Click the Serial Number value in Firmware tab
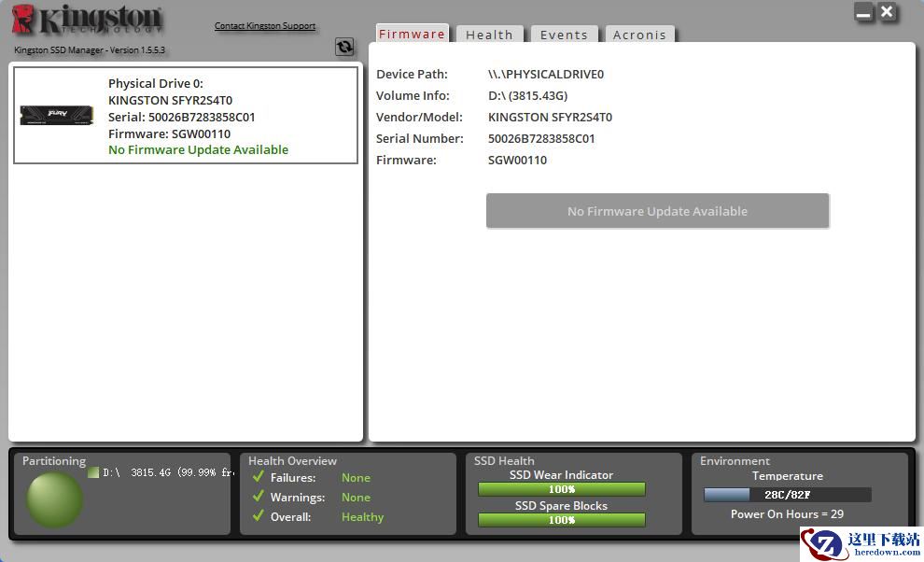Screen dimensions: 924x562 coord(541,138)
